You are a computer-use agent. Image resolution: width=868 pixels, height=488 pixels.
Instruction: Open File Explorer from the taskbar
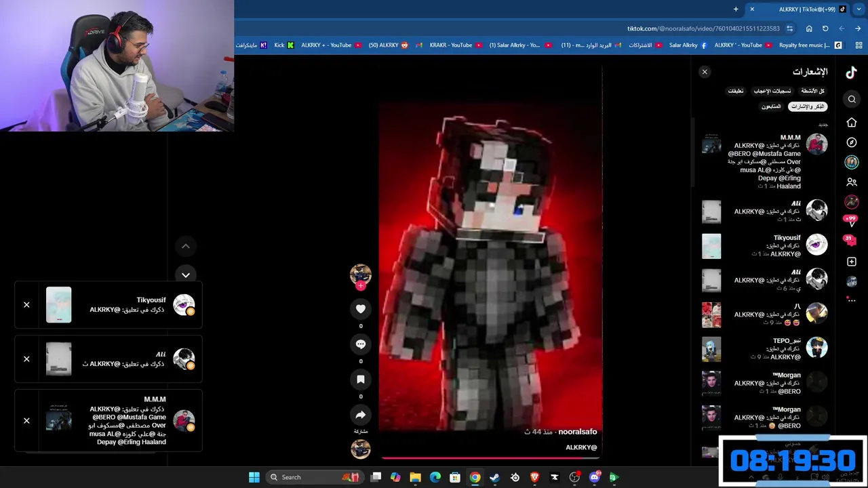tap(415, 477)
